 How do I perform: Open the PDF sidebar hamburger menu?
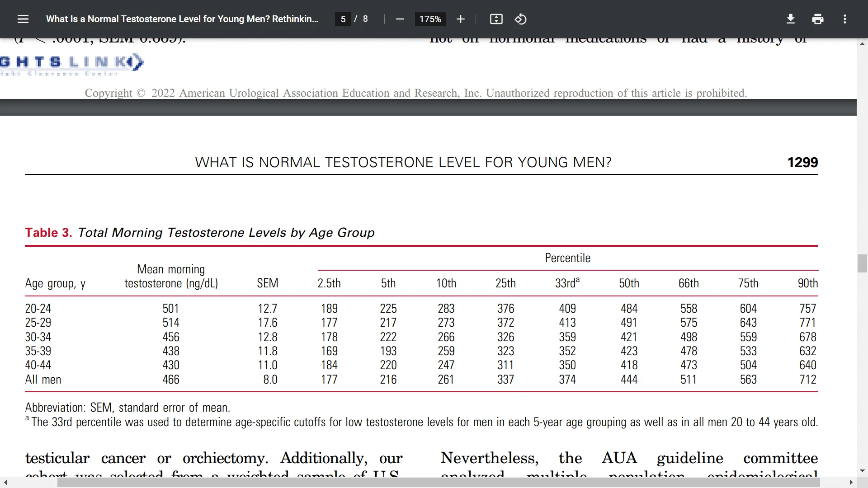click(x=23, y=19)
